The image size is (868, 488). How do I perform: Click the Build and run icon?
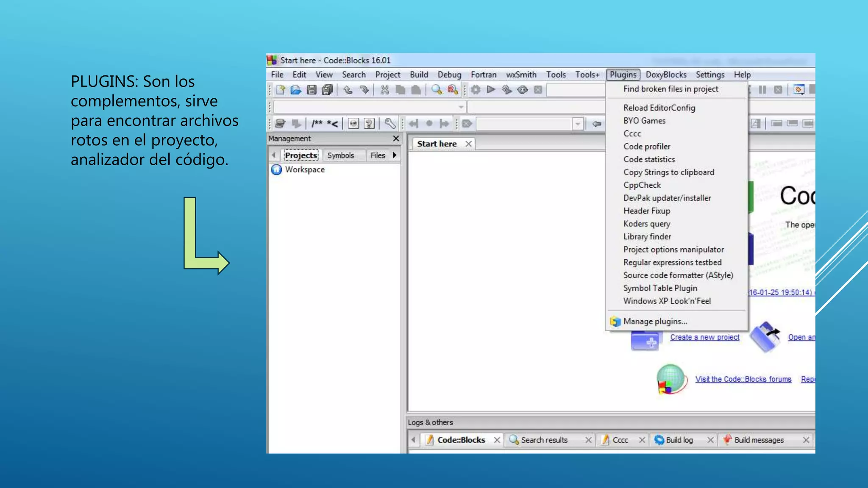(x=507, y=89)
